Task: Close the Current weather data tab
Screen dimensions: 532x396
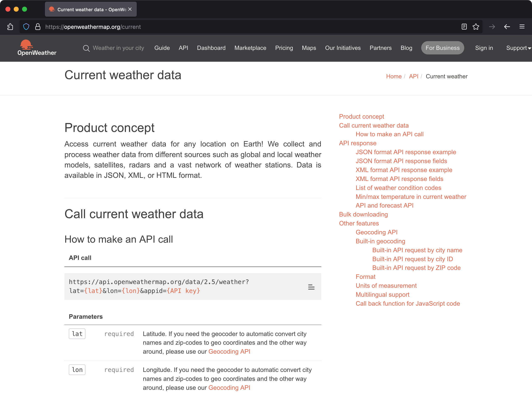Action: (130, 9)
